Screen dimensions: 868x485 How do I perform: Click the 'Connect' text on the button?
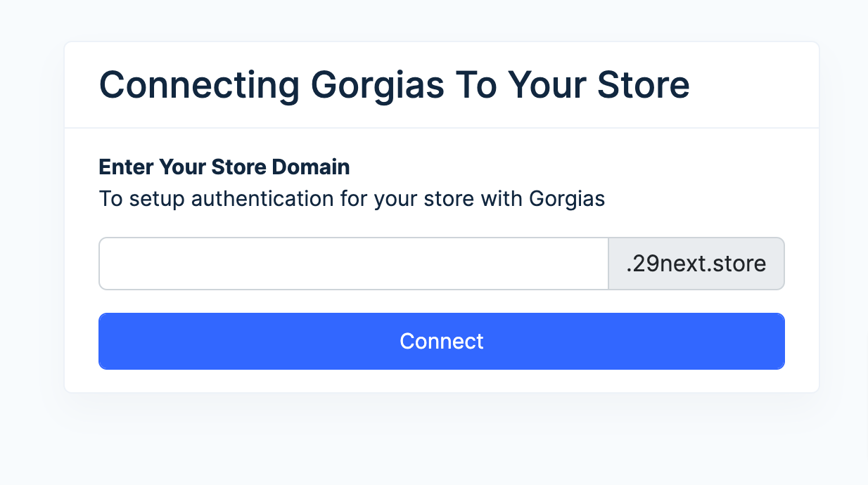pos(442,341)
